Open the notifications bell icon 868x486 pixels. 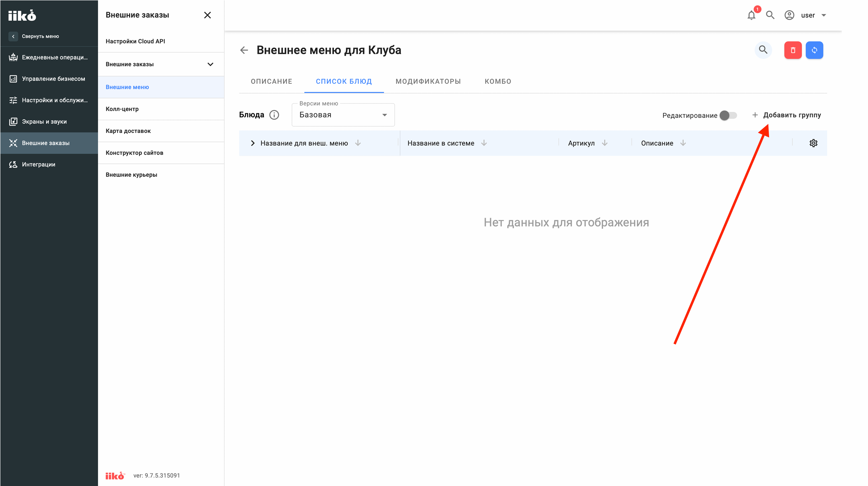pos(751,15)
